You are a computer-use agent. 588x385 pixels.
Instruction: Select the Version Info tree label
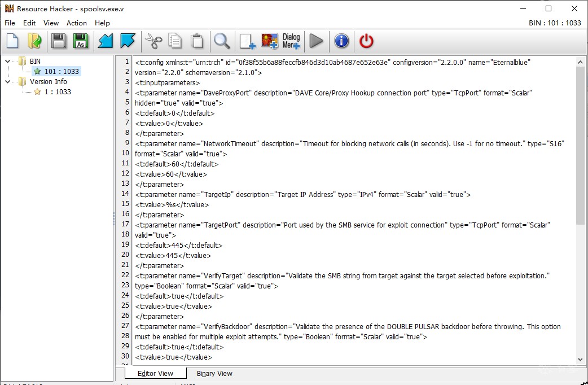[49, 81]
